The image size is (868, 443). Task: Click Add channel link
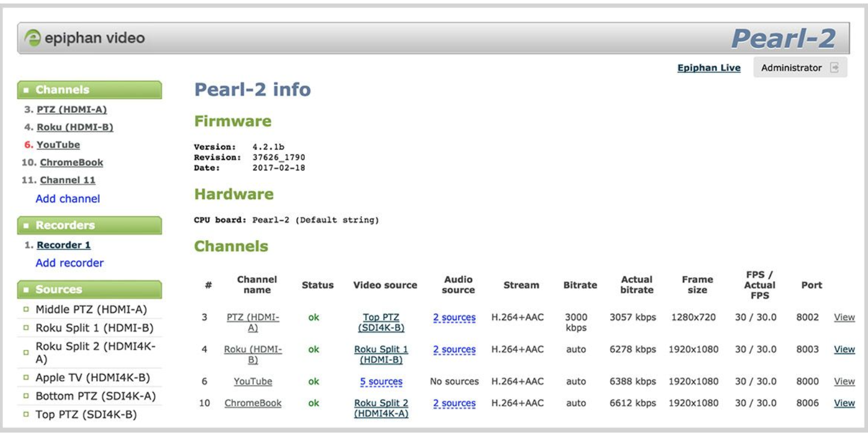pos(68,198)
